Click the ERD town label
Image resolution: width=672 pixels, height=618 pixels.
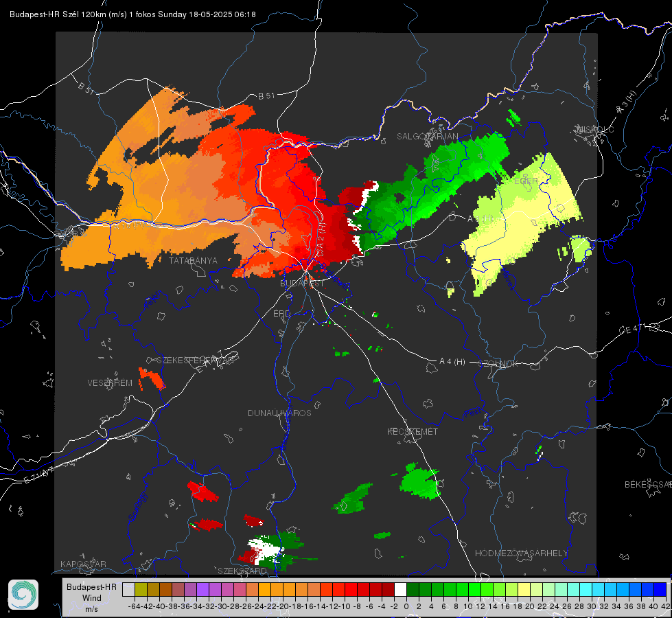click(281, 314)
